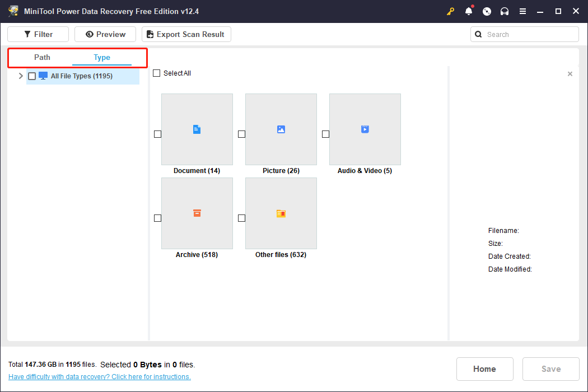
Task: Click the Archive (518) label
Action: pos(197,255)
